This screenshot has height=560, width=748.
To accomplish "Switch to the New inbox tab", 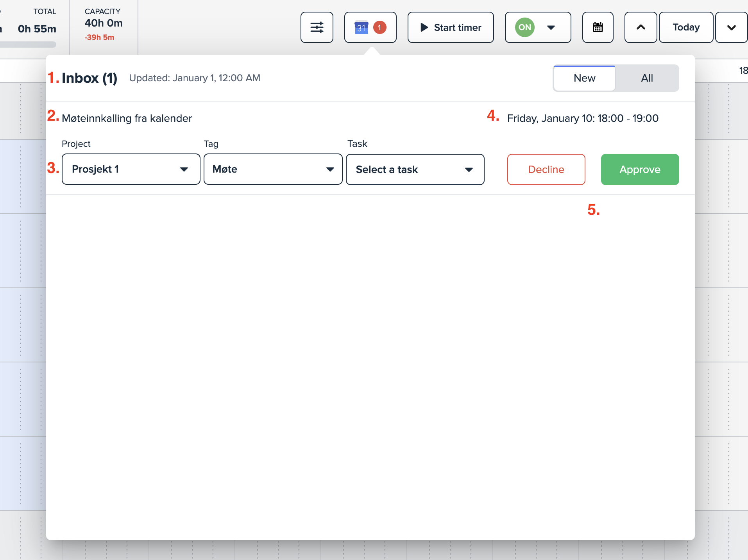I will pyautogui.click(x=584, y=78).
